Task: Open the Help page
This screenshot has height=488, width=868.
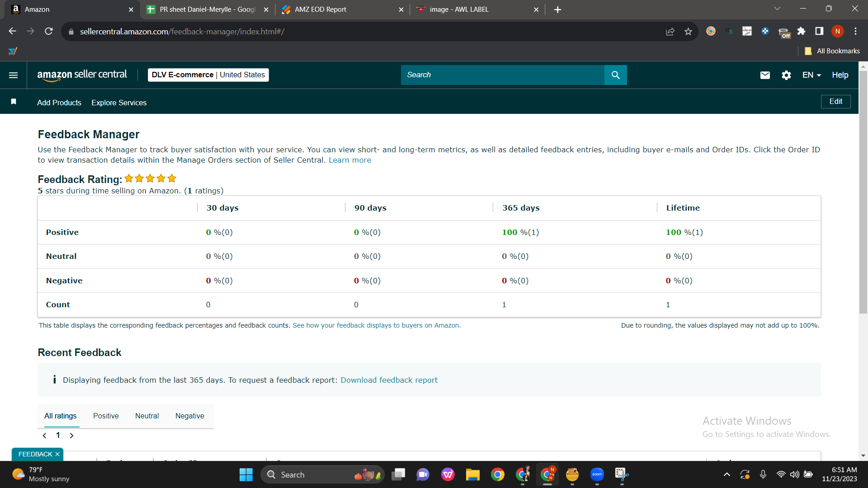Action: click(840, 75)
